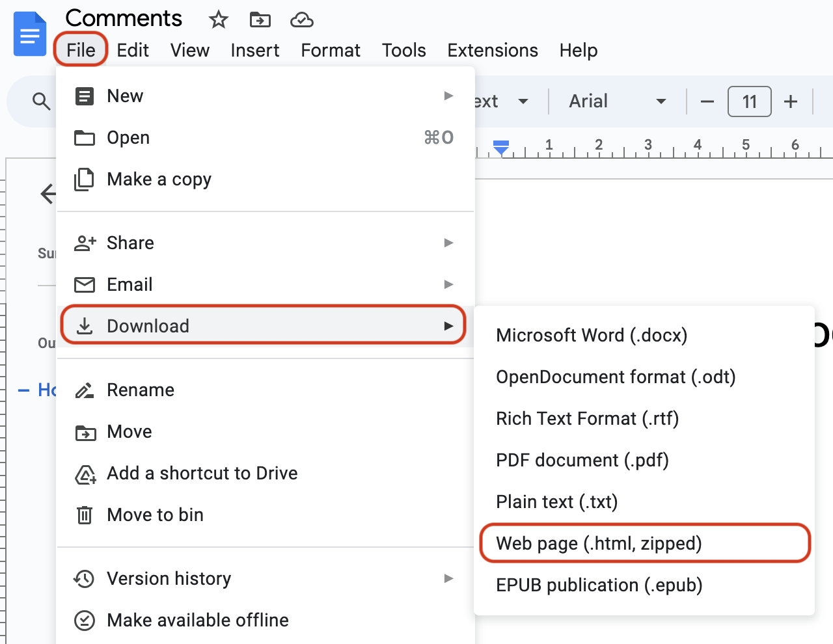Image resolution: width=833 pixels, height=644 pixels.
Task: Open the Format menu
Action: pos(331,50)
